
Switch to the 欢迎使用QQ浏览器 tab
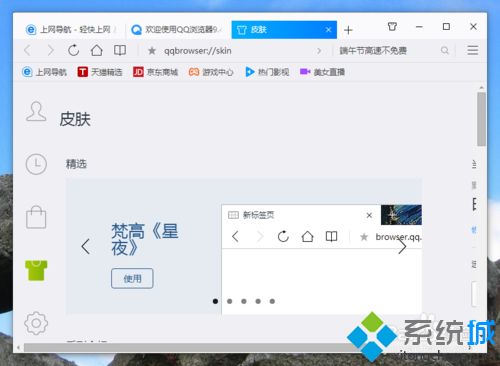click(x=177, y=30)
